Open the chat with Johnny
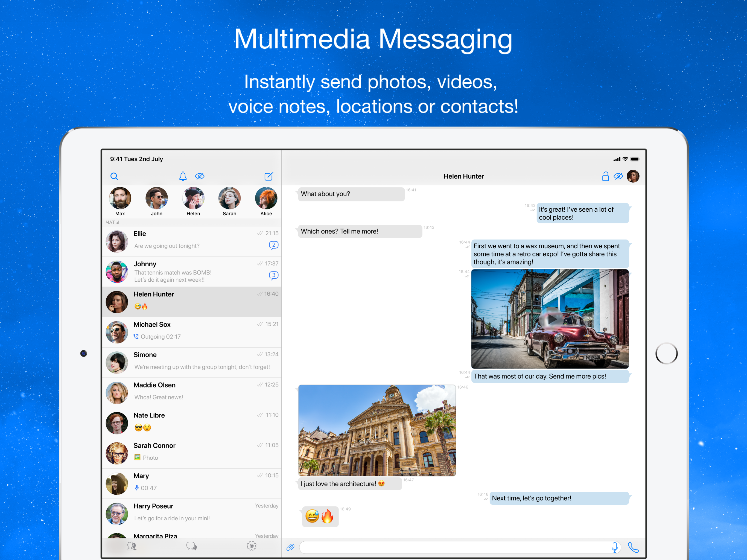 (192, 272)
